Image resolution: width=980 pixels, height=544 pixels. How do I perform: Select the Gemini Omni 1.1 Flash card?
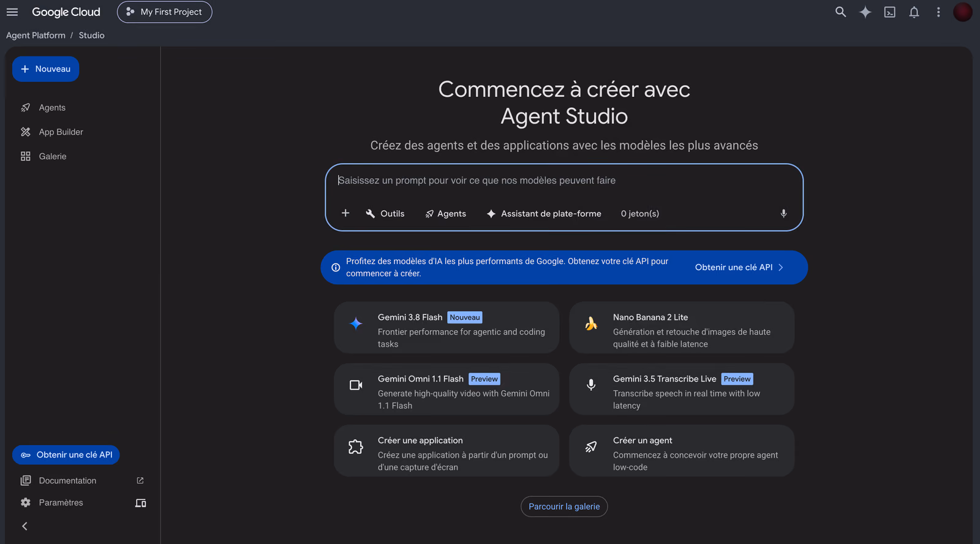[x=447, y=390]
